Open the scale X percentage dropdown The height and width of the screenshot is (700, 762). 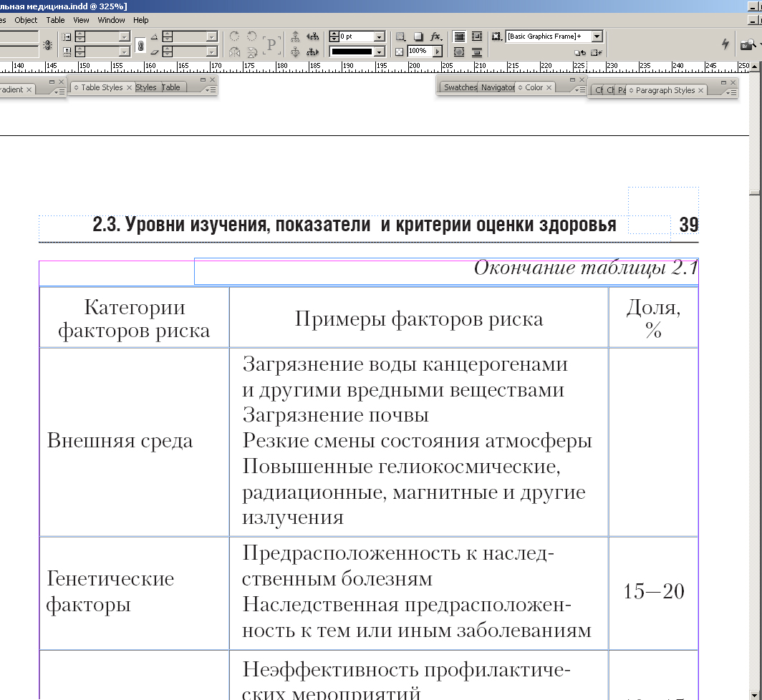(x=125, y=37)
